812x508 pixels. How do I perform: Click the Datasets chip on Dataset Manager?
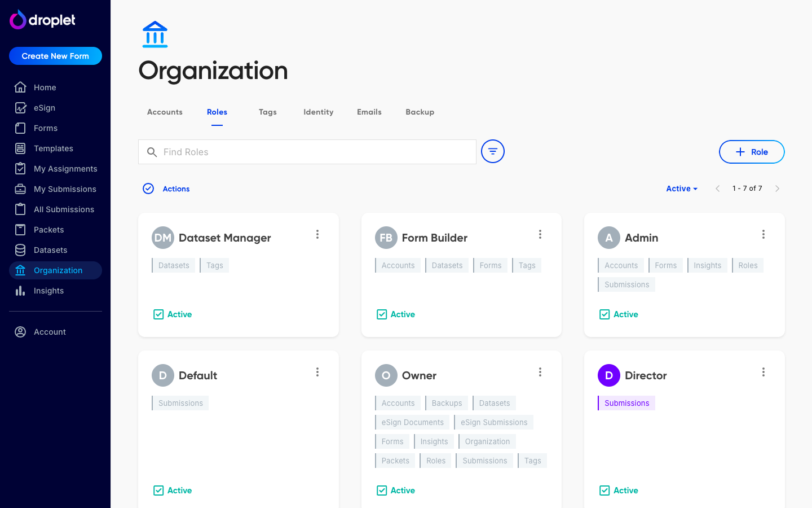[x=174, y=265]
